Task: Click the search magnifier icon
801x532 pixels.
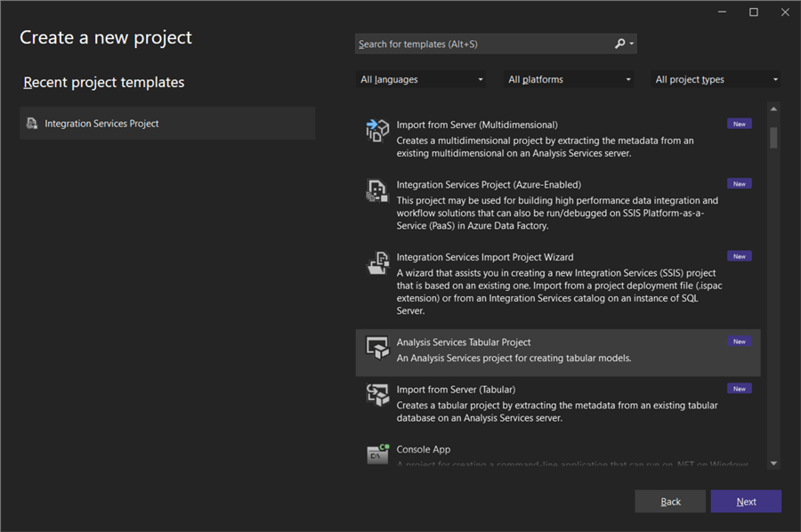Action: tap(619, 44)
